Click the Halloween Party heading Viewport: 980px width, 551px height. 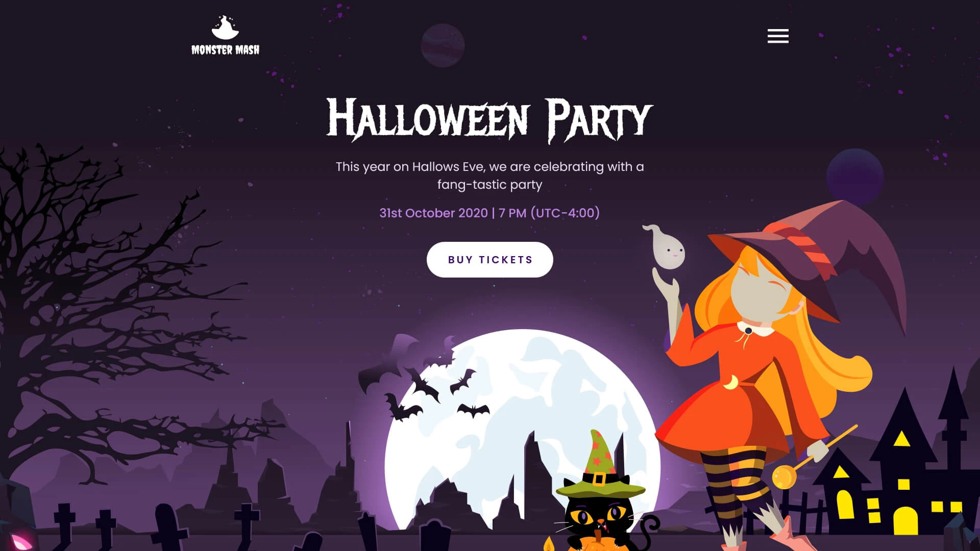click(489, 120)
